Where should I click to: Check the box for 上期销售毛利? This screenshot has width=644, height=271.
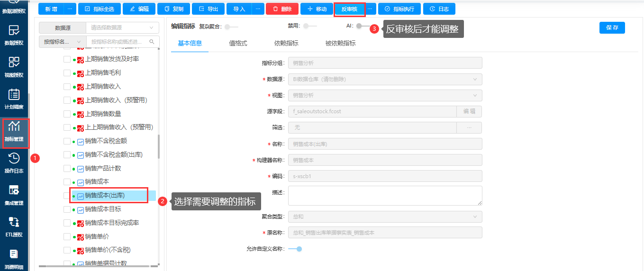coord(67,73)
